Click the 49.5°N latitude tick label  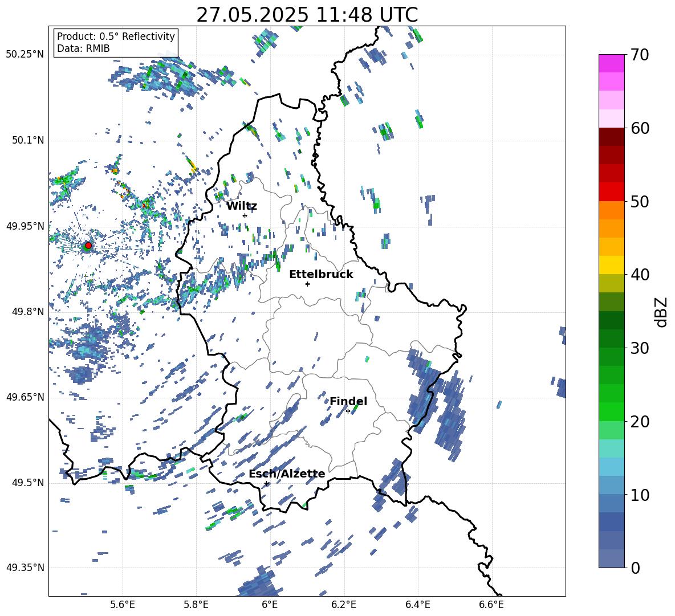point(27,483)
